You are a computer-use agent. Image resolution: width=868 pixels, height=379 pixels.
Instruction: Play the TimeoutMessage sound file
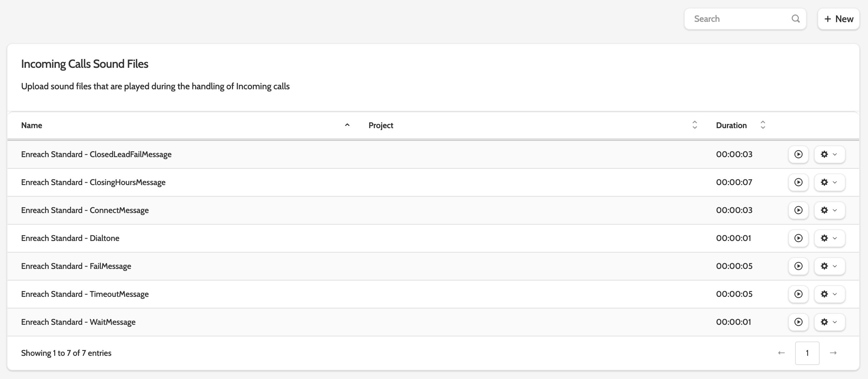click(798, 294)
